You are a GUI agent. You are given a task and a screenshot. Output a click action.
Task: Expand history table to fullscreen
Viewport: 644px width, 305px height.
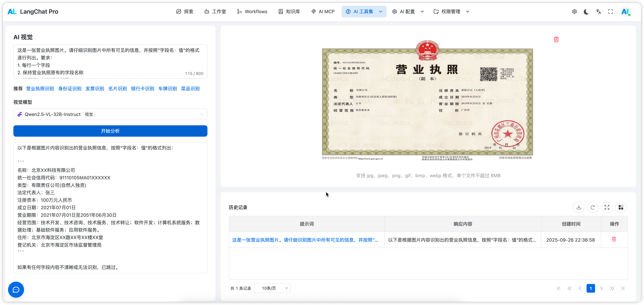607,207
